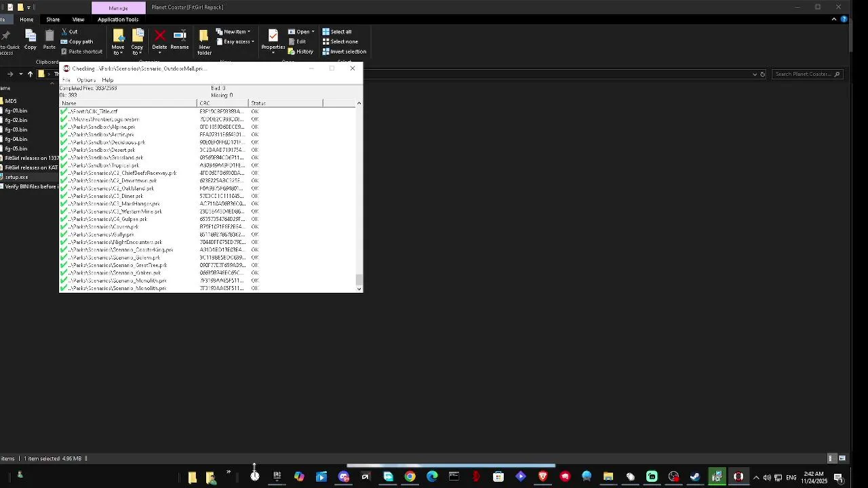Click Copy path in the ribbon
The image size is (868, 488).
[76, 41]
